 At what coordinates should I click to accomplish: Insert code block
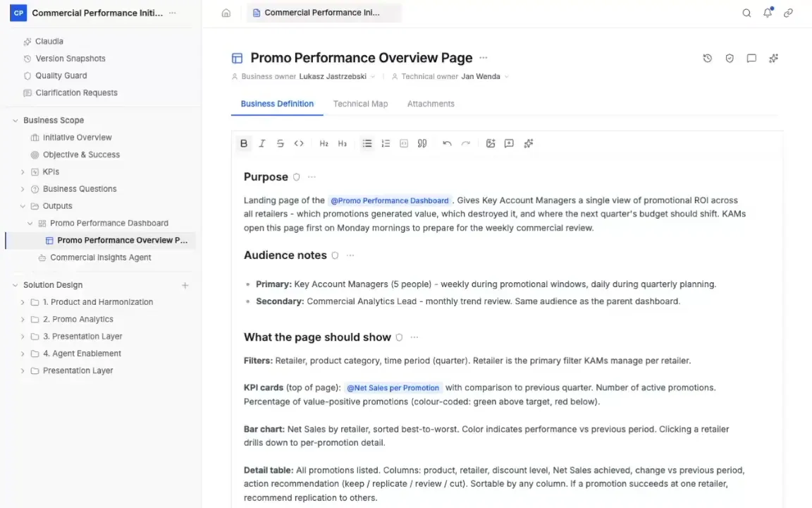point(404,144)
